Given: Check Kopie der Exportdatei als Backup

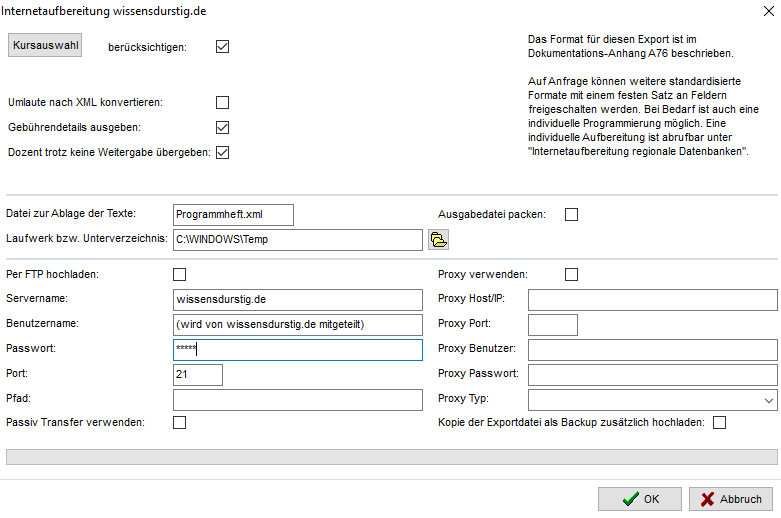Looking at the screenshot, I should pos(719,422).
